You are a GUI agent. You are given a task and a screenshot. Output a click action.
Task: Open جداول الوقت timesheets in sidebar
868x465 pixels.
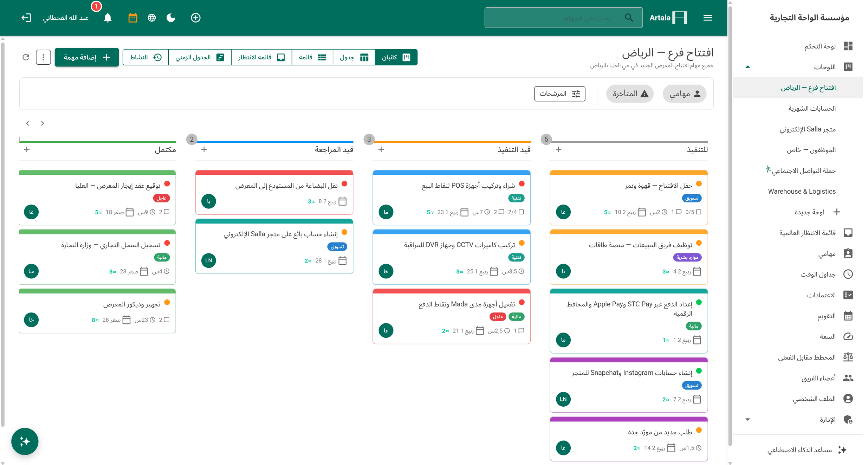(x=798, y=274)
